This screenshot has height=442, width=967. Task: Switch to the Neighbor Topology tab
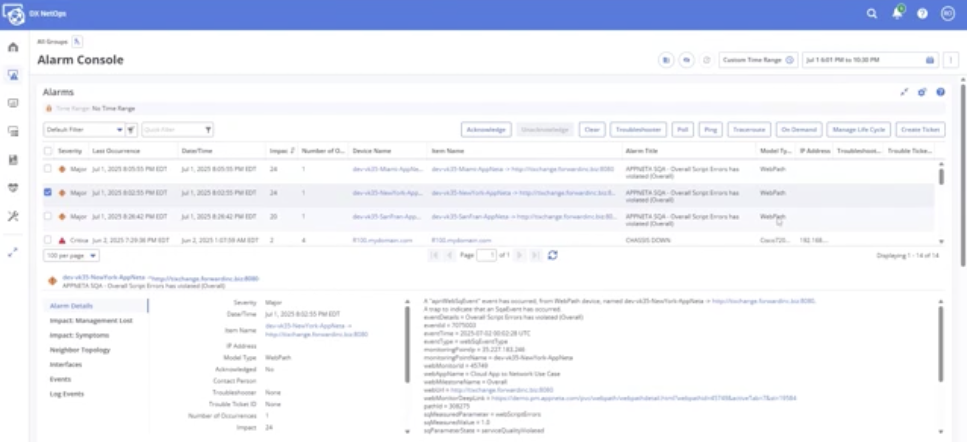coord(80,351)
